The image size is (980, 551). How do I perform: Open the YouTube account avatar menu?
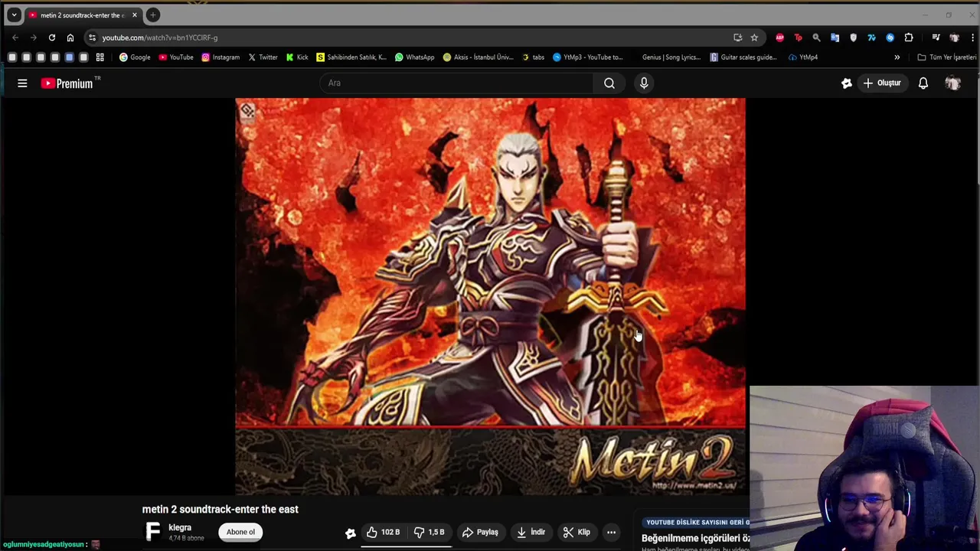(x=952, y=83)
